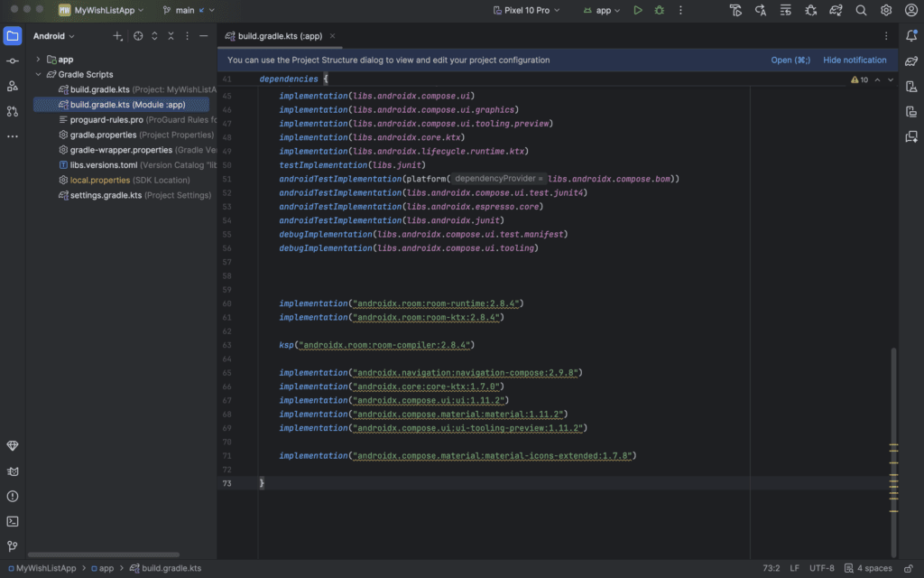This screenshot has width=924, height=578.
Task: Open the Structure tool window icon
Action: pos(13,86)
